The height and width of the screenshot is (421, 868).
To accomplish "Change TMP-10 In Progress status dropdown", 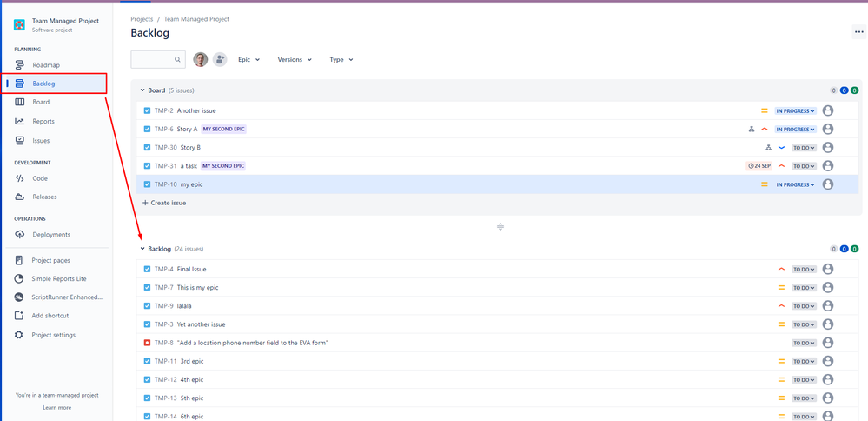I will coord(796,184).
